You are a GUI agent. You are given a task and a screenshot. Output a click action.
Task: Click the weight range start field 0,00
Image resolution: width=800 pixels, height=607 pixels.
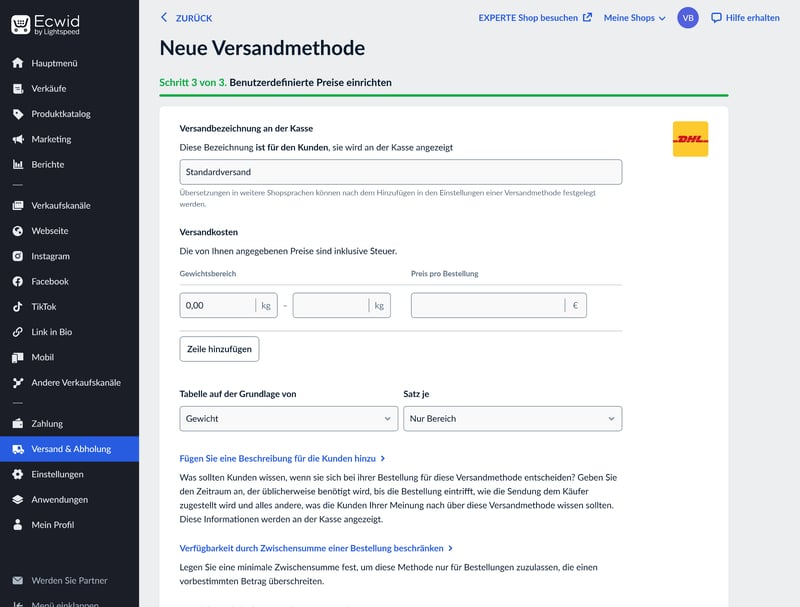coord(229,305)
